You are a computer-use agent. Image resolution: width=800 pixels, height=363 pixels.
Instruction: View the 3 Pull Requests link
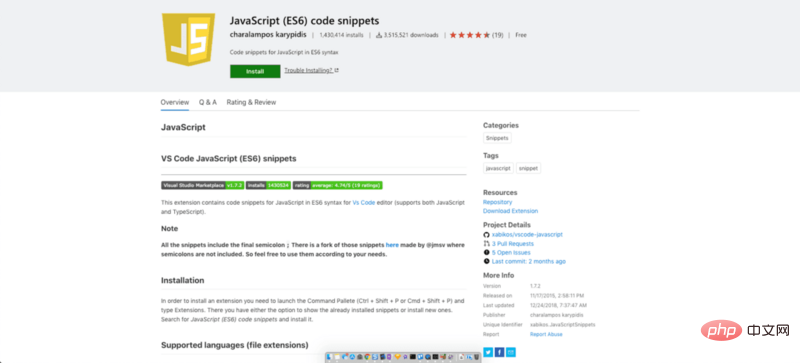513,244
